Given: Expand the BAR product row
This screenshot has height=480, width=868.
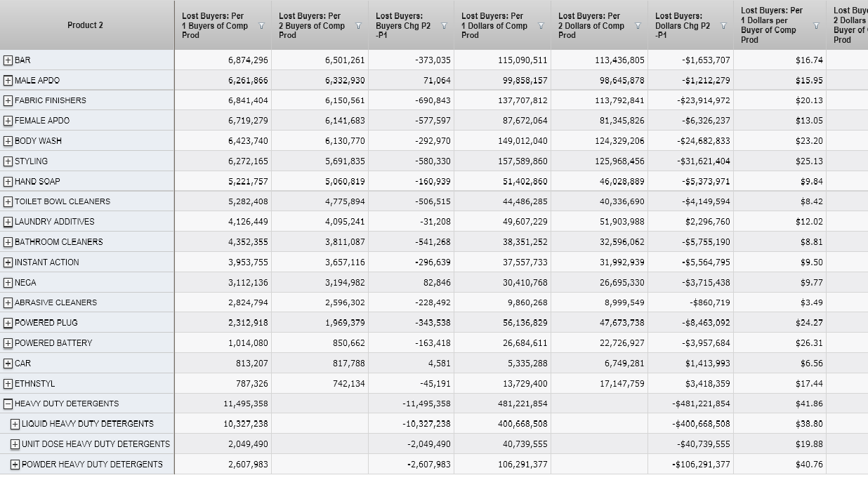Looking at the screenshot, I should [8, 60].
